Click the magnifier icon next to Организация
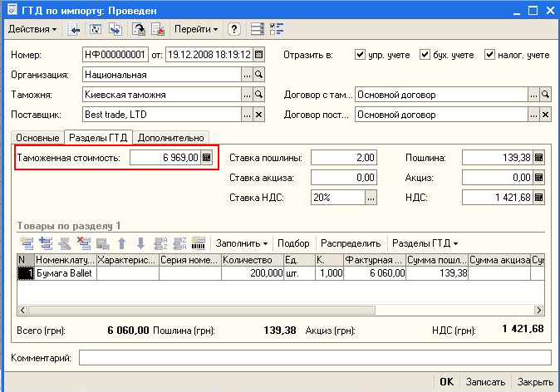 (x=258, y=75)
